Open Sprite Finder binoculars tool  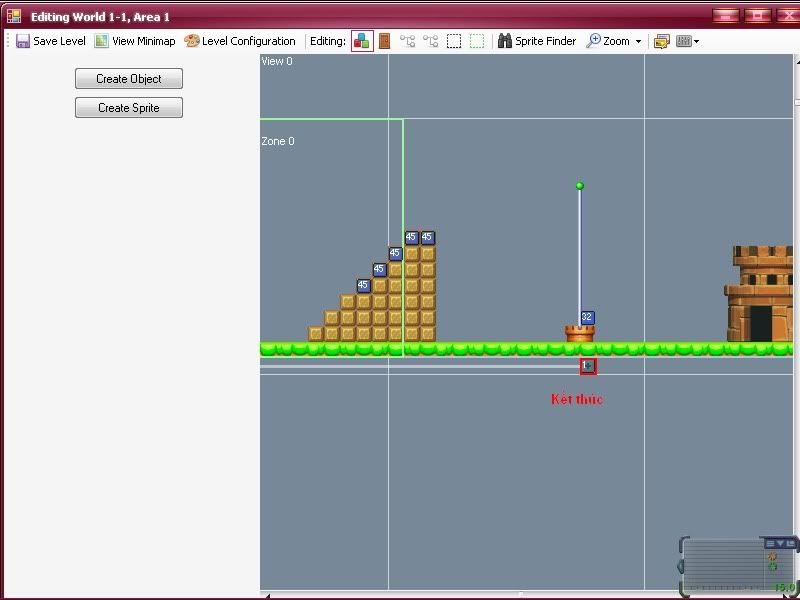[537, 41]
